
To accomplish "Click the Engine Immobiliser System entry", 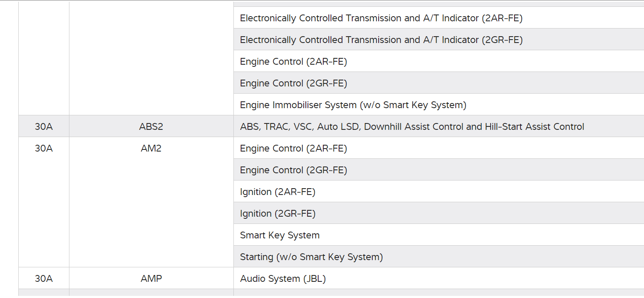I will 353,105.
